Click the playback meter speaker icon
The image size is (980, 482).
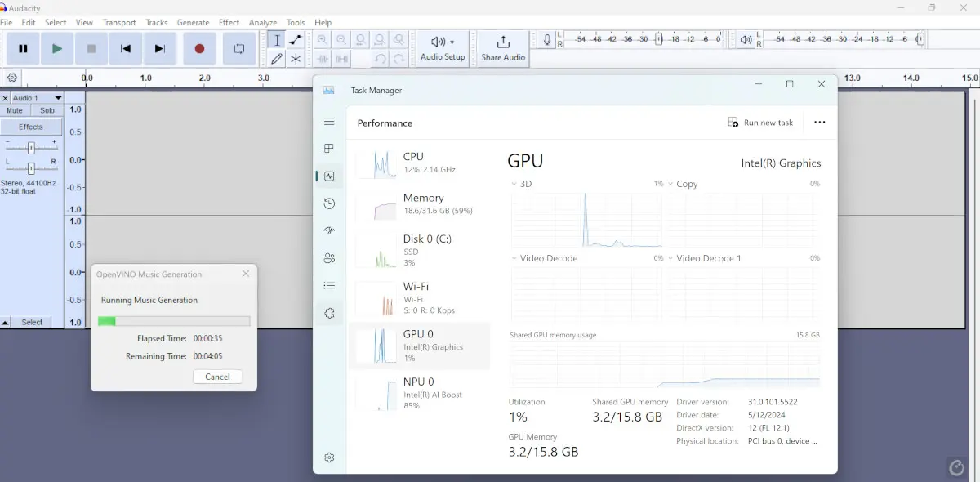[746, 39]
